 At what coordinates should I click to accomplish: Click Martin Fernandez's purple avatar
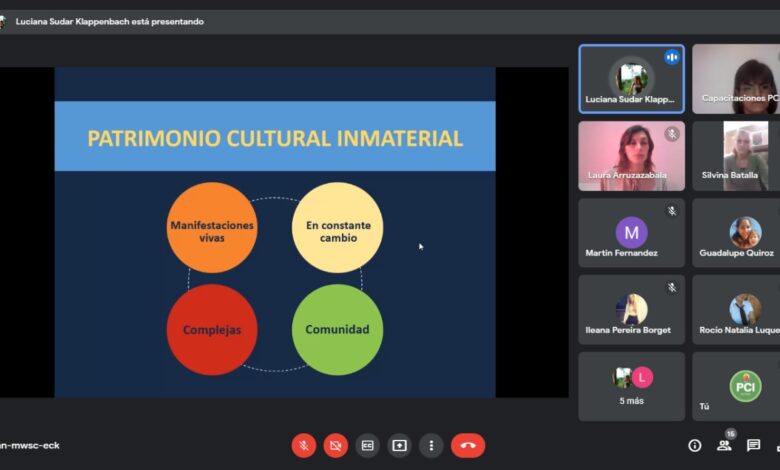click(x=631, y=233)
